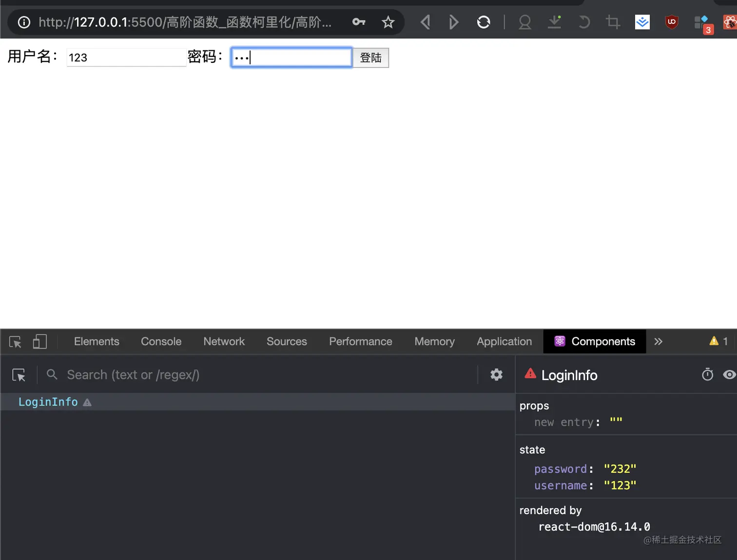The image size is (737, 560).
Task: Inspect matching DOM element with eye icon
Action: pyautogui.click(x=729, y=374)
